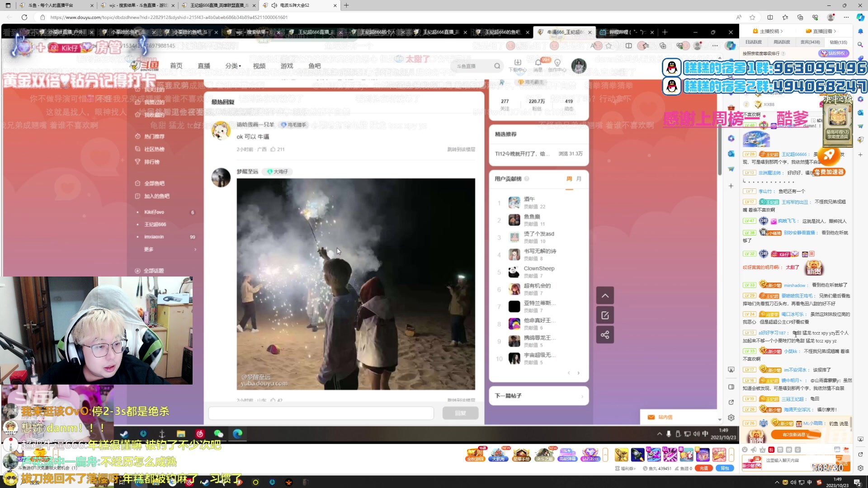The height and width of the screenshot is (488, 868).
Task: Refresh the current page
Action: point(24,17)
